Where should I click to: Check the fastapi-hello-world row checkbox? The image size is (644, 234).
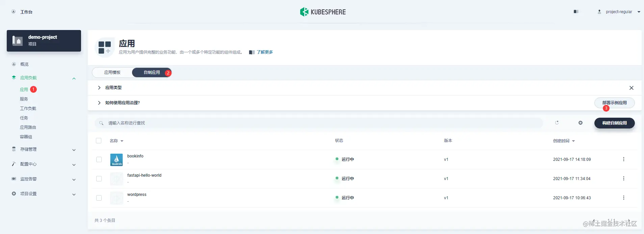click(99, 179)
